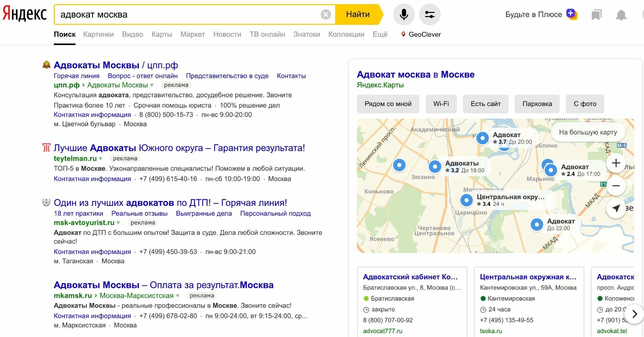Screen dimensions: 644x337
Task: Zoom out on the map
Action: coord(616,186)
